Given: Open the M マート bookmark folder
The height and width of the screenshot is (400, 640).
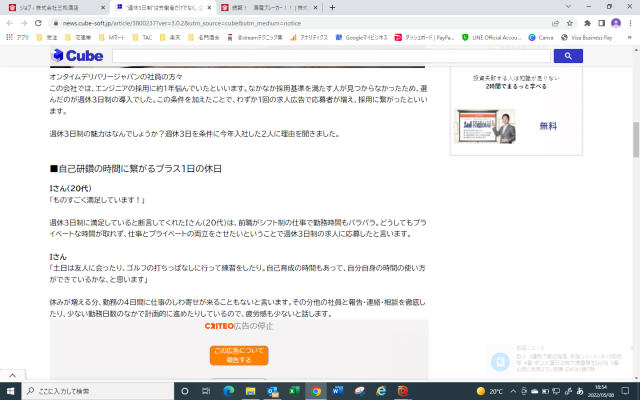Looking at the screenshot, I should [112, 38].
